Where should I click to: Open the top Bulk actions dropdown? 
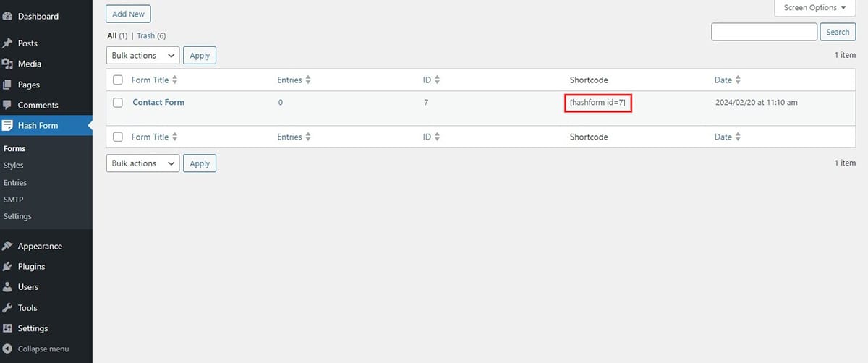click(x=142, y=55)
